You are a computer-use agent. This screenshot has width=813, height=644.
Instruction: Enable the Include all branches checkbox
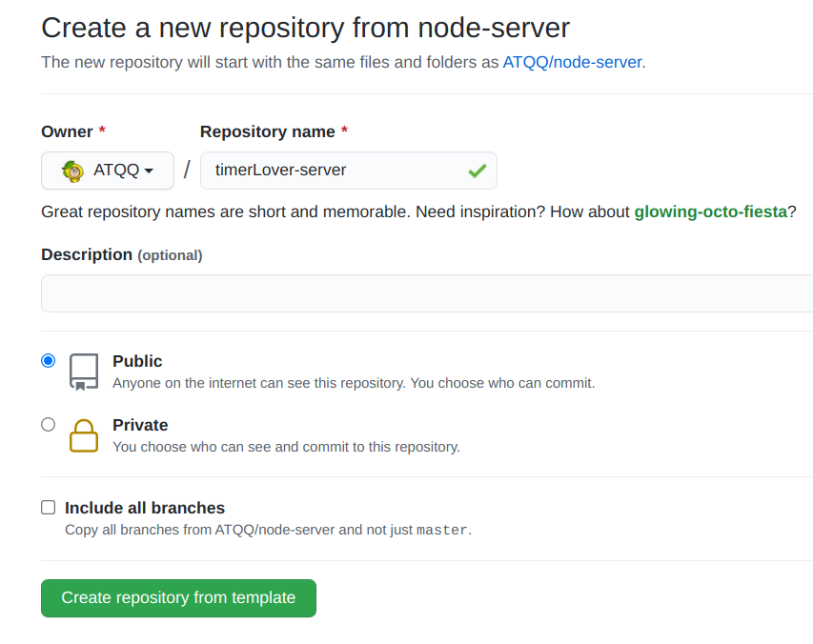pyautogui.click(x=49, y=507)
